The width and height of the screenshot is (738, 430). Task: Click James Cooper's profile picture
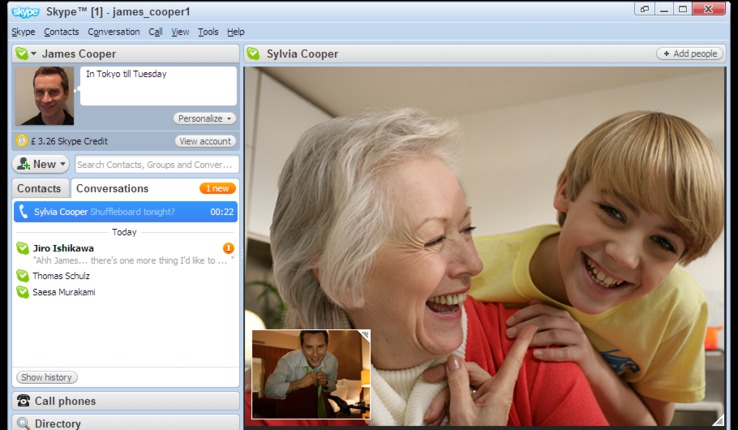coord(45,96)
